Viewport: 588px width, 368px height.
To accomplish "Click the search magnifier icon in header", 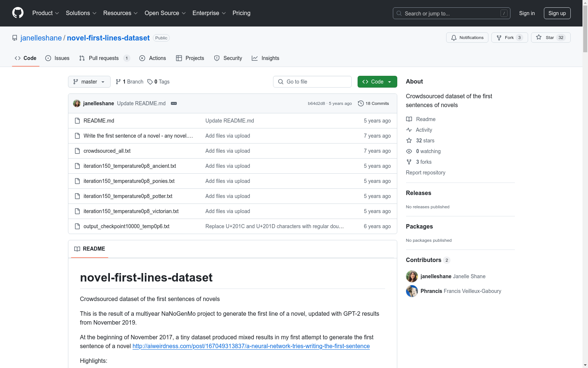I will (x=399, y=13).
